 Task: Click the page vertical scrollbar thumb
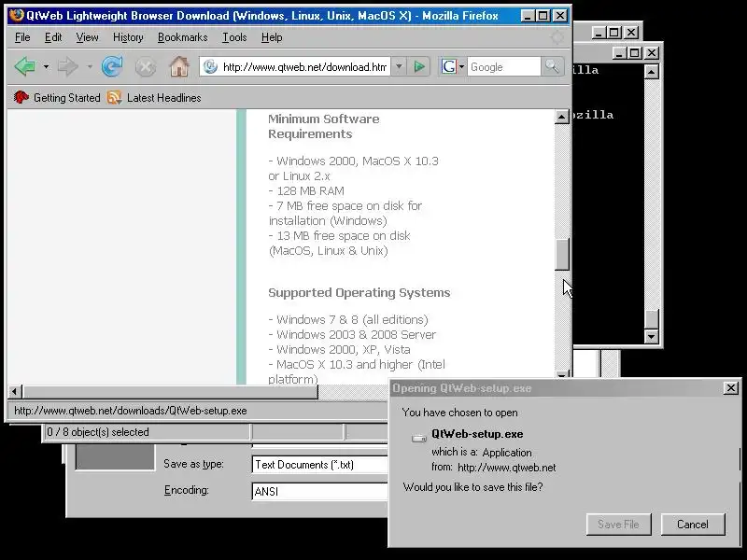pyautogui.click(x=562, y=254)
